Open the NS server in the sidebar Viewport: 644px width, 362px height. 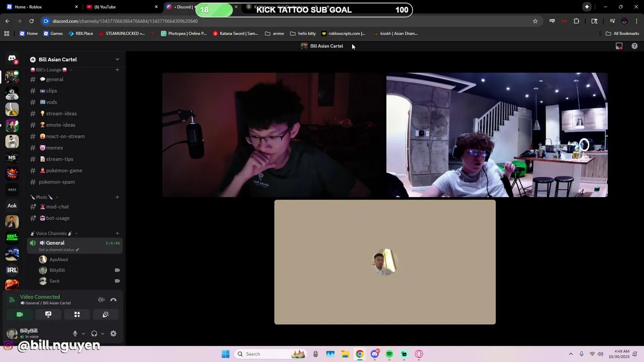pyautogui.click(x=12, y=157)
